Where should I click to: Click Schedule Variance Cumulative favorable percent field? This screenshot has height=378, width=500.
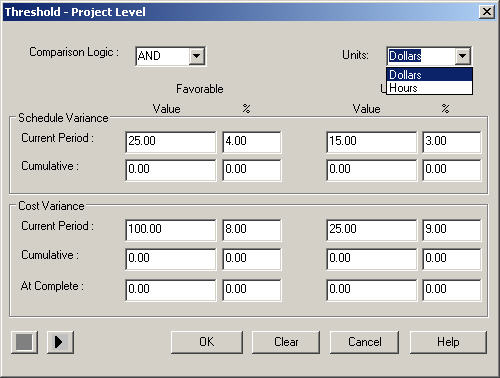point(252,170)
